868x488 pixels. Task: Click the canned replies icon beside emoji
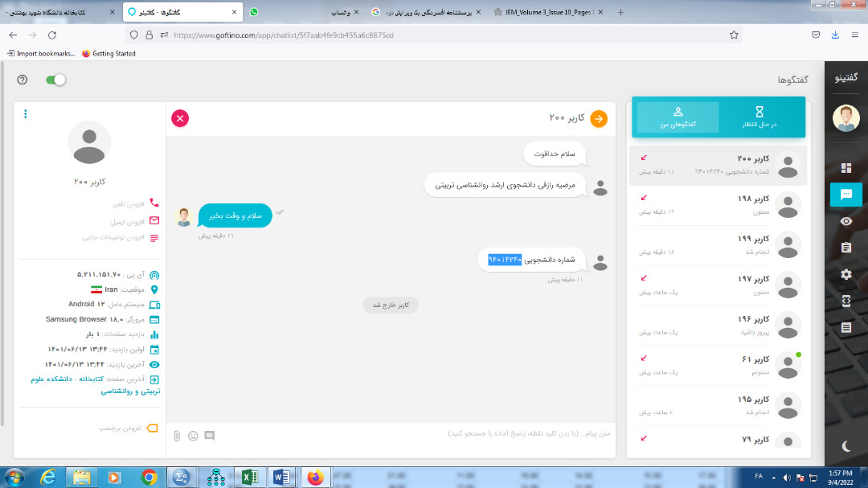[209, 436]
